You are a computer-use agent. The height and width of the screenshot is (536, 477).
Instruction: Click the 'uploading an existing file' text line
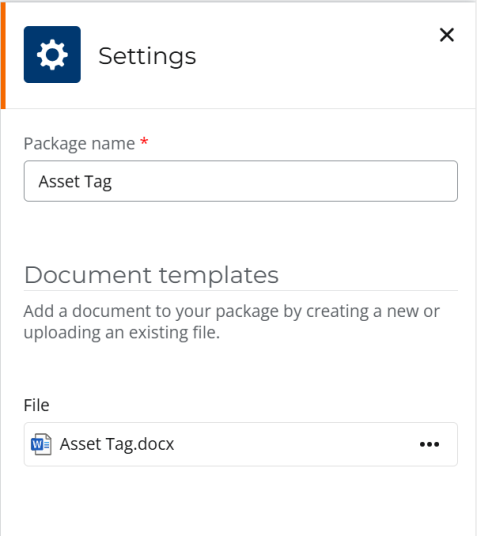click(x=122, y=332)
